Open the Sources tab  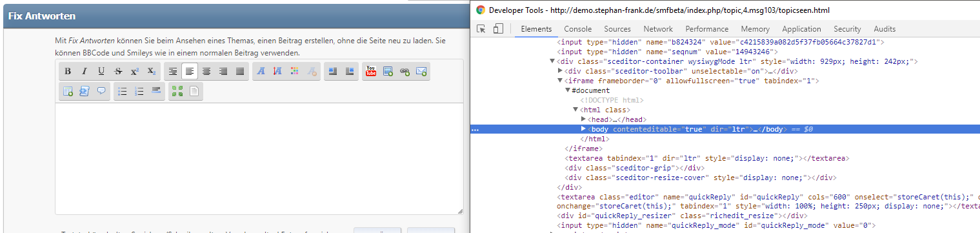[617, 29]
